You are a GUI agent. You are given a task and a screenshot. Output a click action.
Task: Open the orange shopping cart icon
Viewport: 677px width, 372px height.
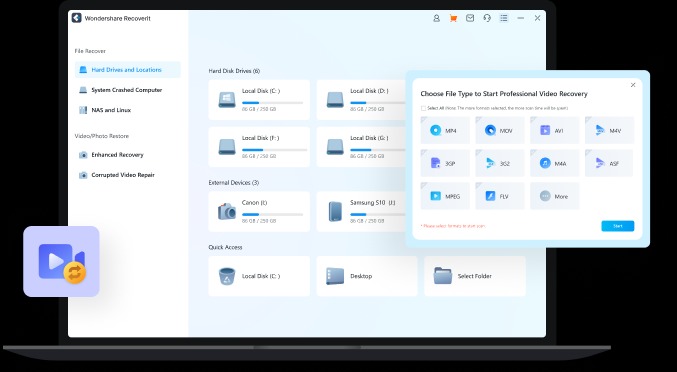[453, 18]
